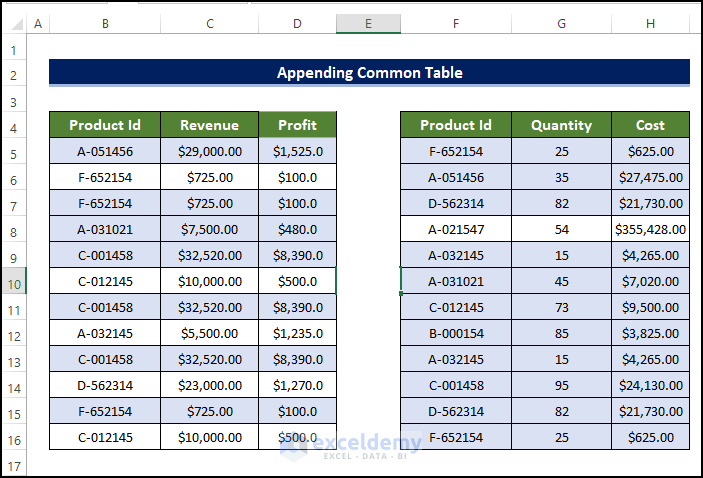Screen dimensions: 703x478
Task: Select column B header
Action: 105,23
